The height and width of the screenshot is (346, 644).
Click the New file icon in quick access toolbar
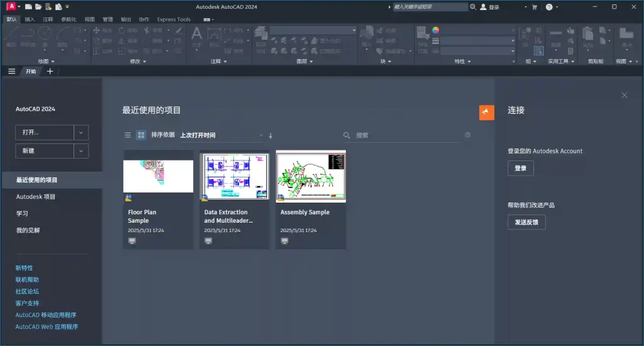pos(28,7)
